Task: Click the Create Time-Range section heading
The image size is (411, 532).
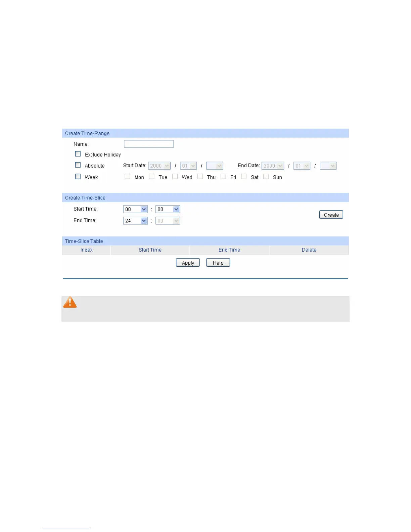Action: click(87, 133)
